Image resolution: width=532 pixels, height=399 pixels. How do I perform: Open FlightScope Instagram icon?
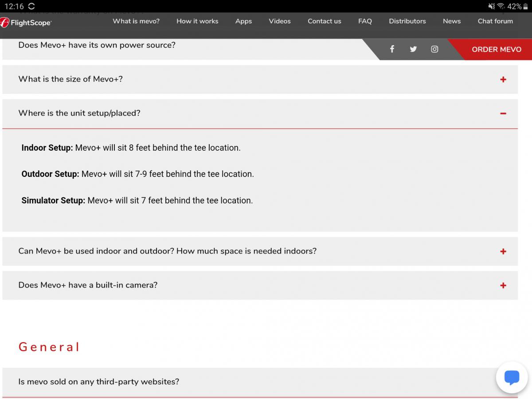point(434,49)
